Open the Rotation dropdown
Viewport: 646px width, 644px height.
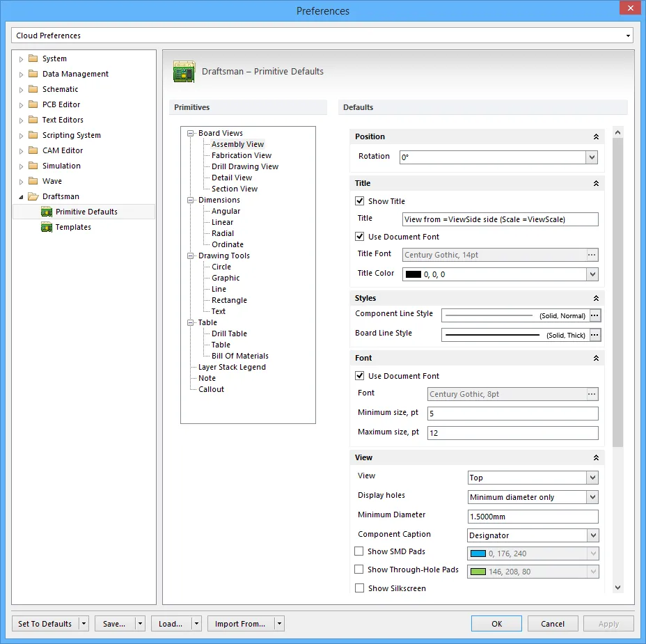(x=592, y=157)
